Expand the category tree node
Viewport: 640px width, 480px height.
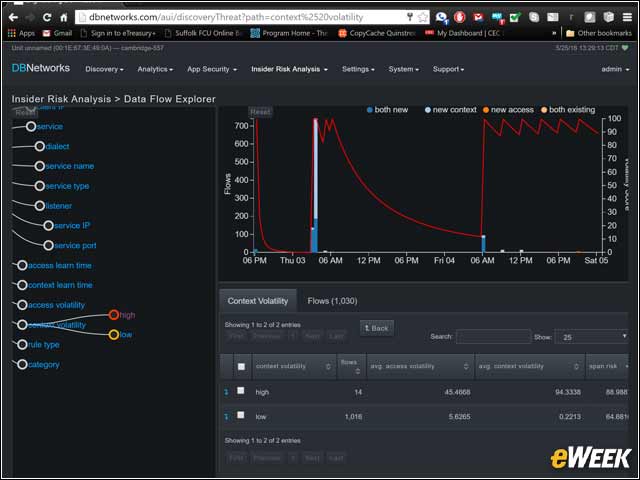pos(22,364)
